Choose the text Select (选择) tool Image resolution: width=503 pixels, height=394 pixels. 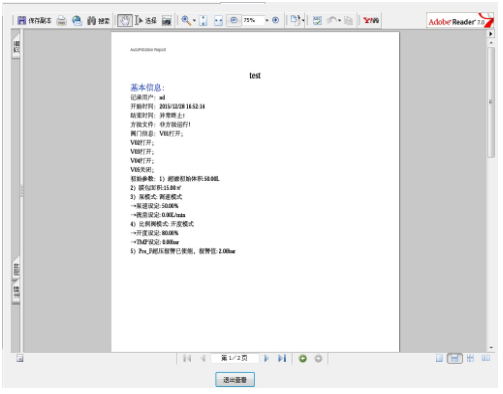[146, 21]
